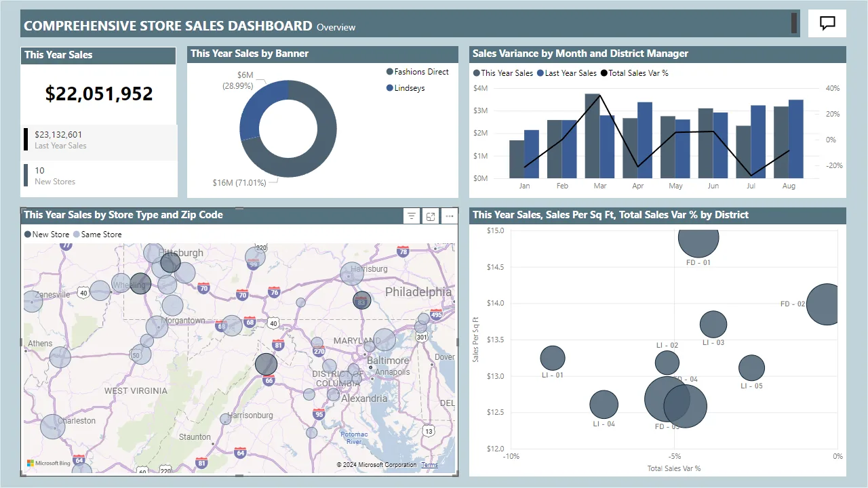Click the Aug month axis label
Screen dimensions: 868x488
point(789,186)
